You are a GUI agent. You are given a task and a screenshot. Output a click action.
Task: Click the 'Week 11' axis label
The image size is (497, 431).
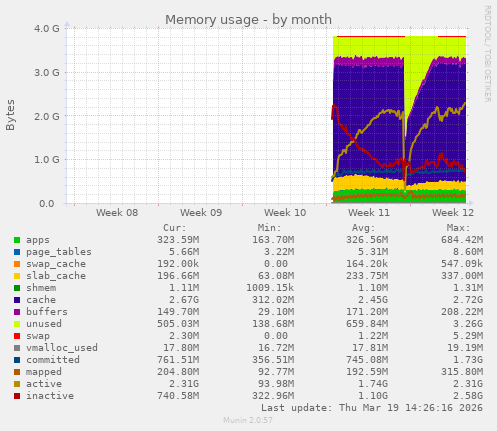click(369, 213)
